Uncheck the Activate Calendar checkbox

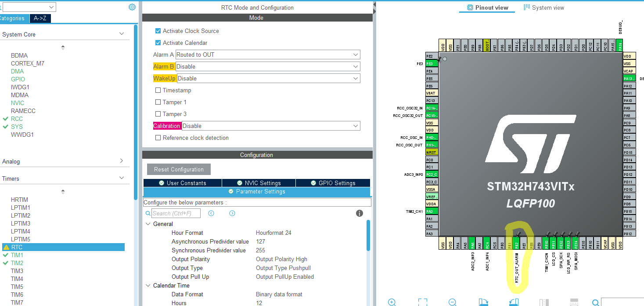158,43
